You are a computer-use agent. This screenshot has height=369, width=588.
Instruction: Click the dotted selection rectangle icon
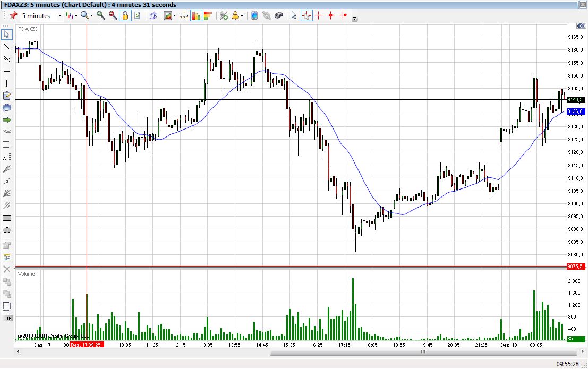click(x=7, y=306)
